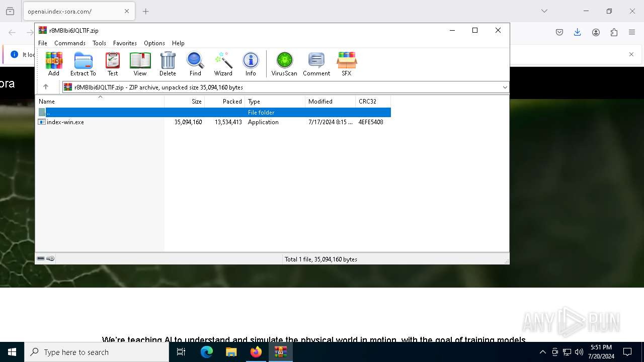Image resolution: width=644 pixels, height=362 pixels.
Task: Sort list by Type column
Action: click(275, 102)
